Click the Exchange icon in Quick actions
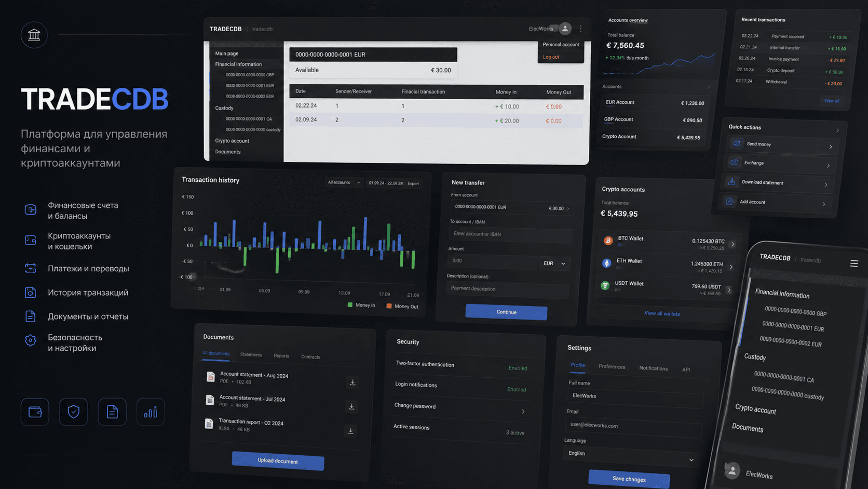 click(734, 162)
